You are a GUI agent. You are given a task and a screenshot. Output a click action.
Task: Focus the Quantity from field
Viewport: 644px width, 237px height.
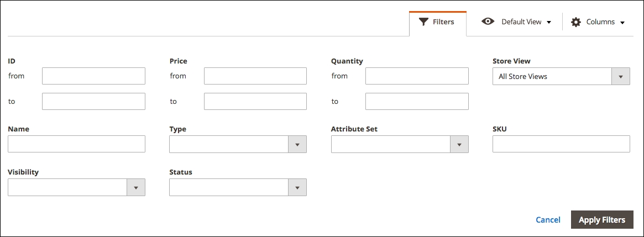(417, 76)
